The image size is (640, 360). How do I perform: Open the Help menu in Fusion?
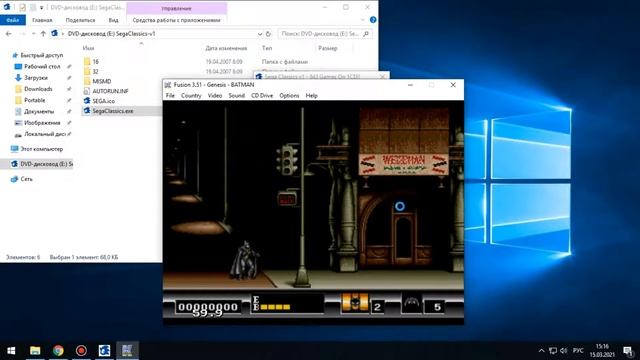pos(311,96)
